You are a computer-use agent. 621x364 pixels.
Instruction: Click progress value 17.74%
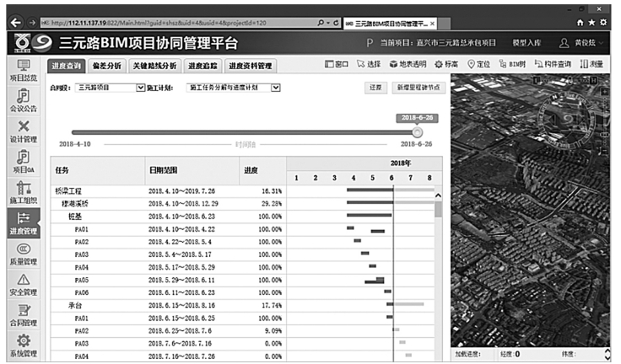tap(272, 306)
